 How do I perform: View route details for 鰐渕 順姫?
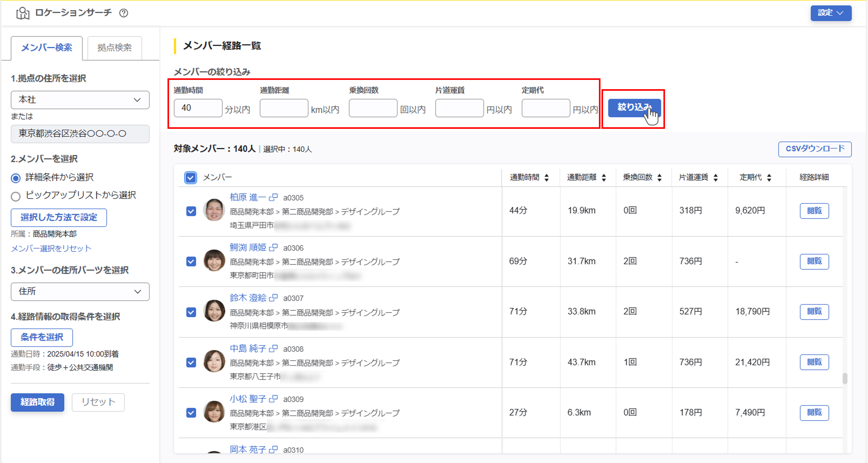pyautogui.click(x=814, y=261)
